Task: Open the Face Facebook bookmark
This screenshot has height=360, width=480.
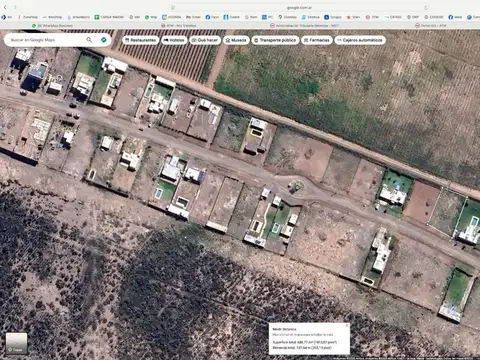Action: 212,17
